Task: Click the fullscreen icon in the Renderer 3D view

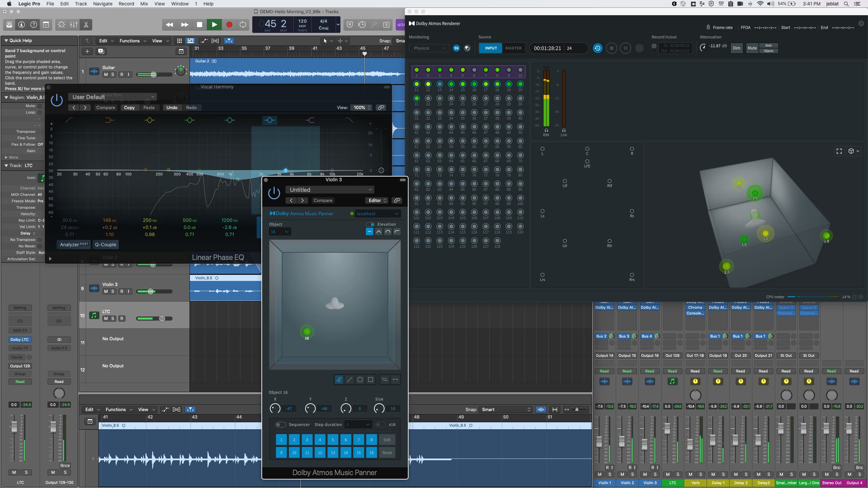Action: point(839,151)
